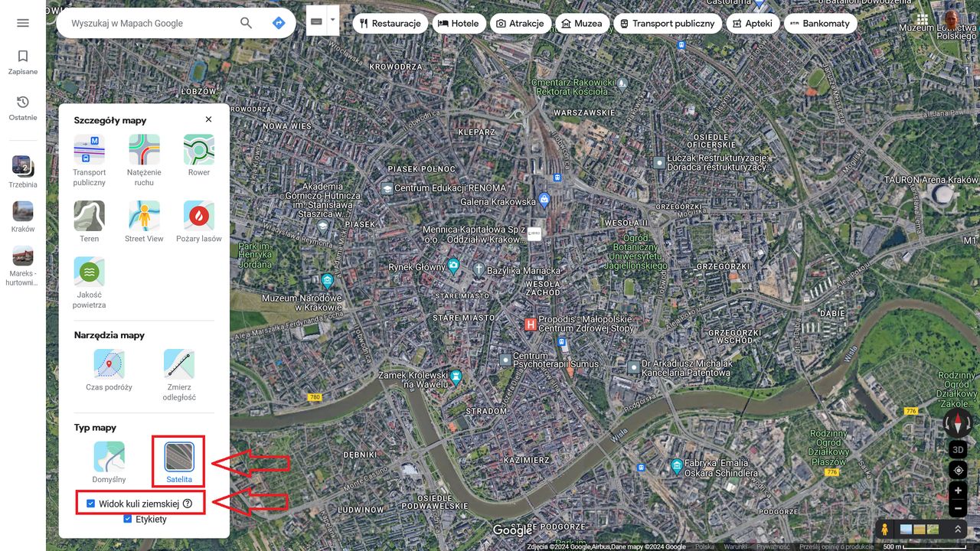This screenshot has width=980, height=551.
Task: Open the Google apps grid
Action: [x=922, y=21]
